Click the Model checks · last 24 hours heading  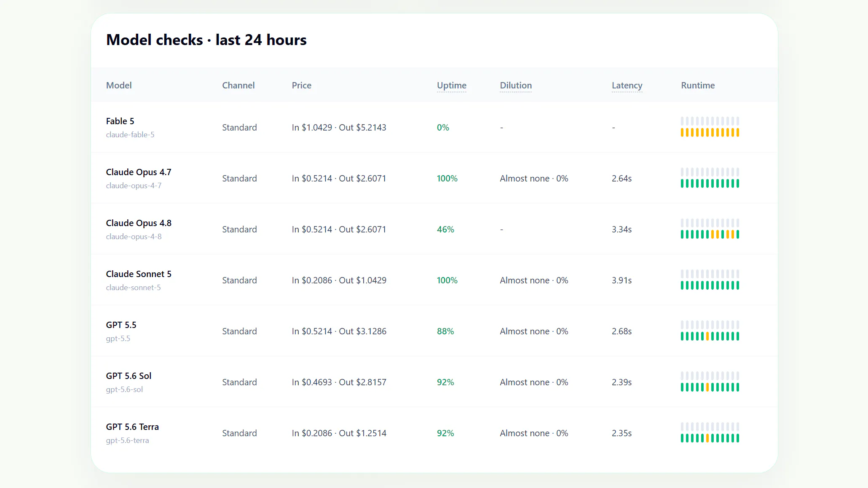(x=206, y=40)
